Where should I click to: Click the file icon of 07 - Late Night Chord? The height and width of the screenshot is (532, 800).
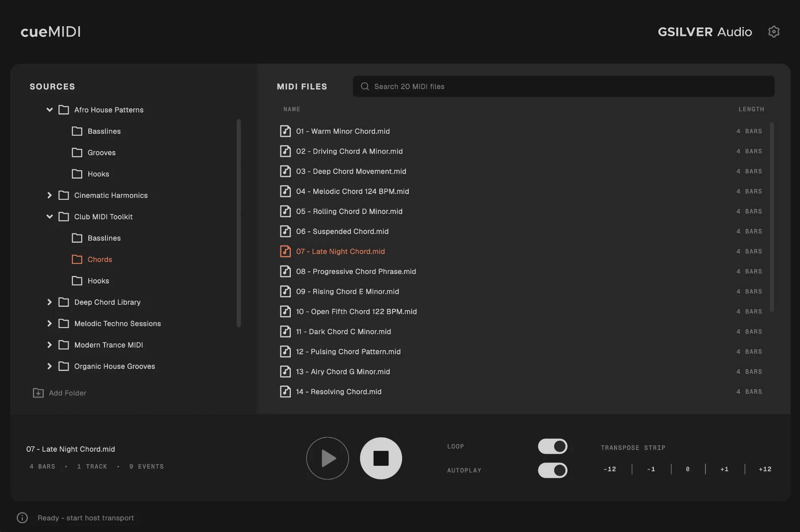point(285,251)
